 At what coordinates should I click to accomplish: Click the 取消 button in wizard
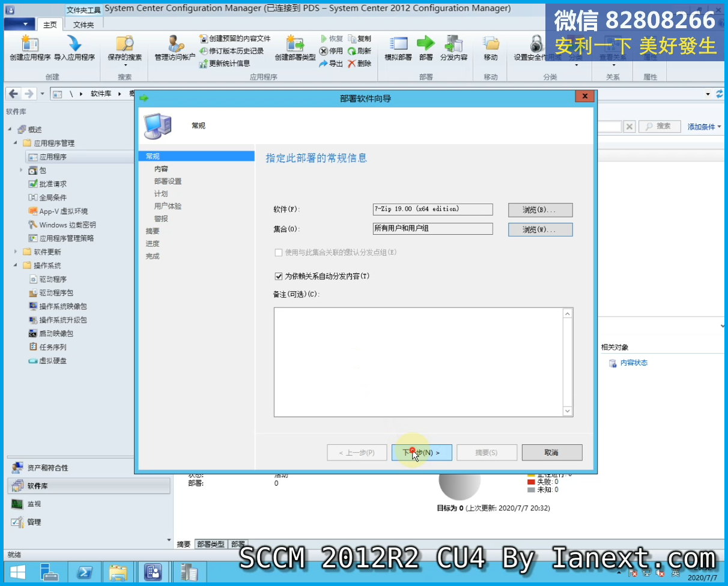pos(552,452)
